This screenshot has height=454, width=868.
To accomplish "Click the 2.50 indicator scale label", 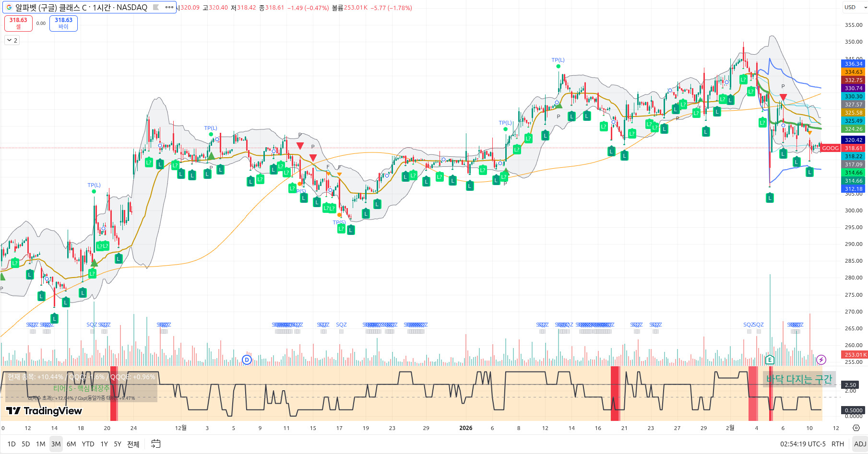I will (x=850, y=385).
